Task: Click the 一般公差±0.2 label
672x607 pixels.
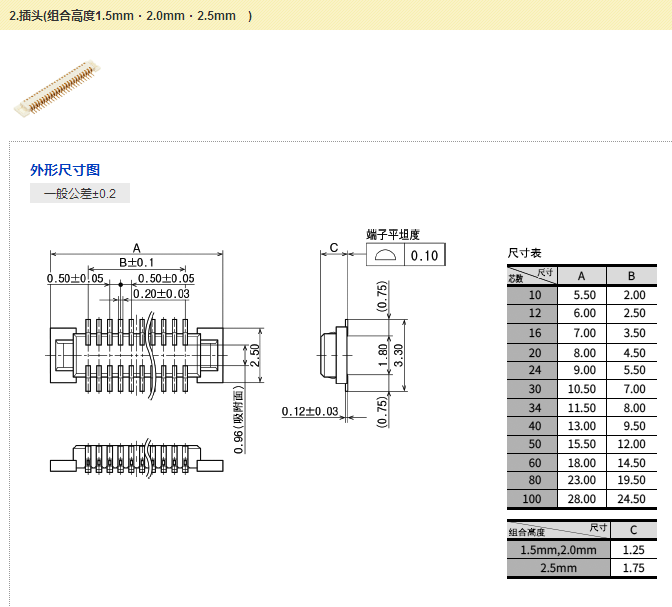Action: [x=80, y=194]
